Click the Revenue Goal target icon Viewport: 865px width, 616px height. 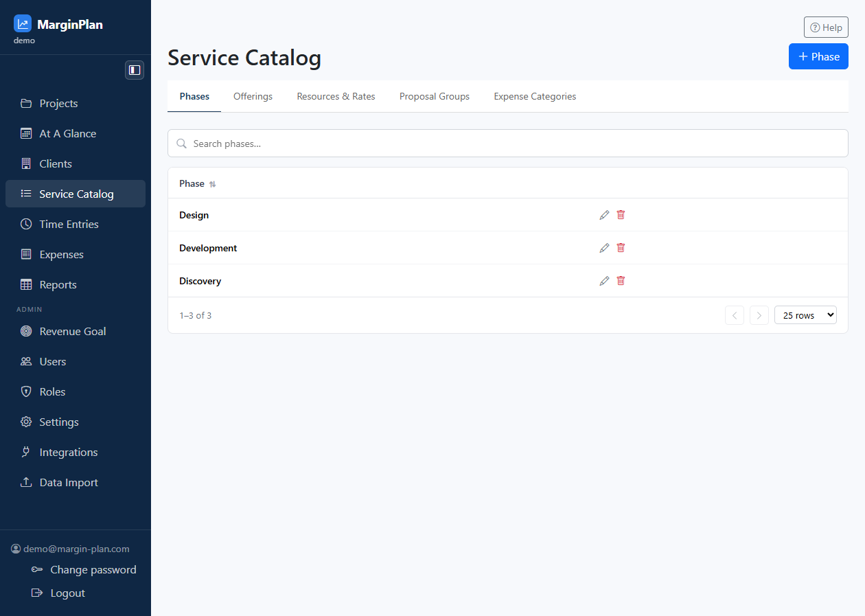tap(26, 331)
